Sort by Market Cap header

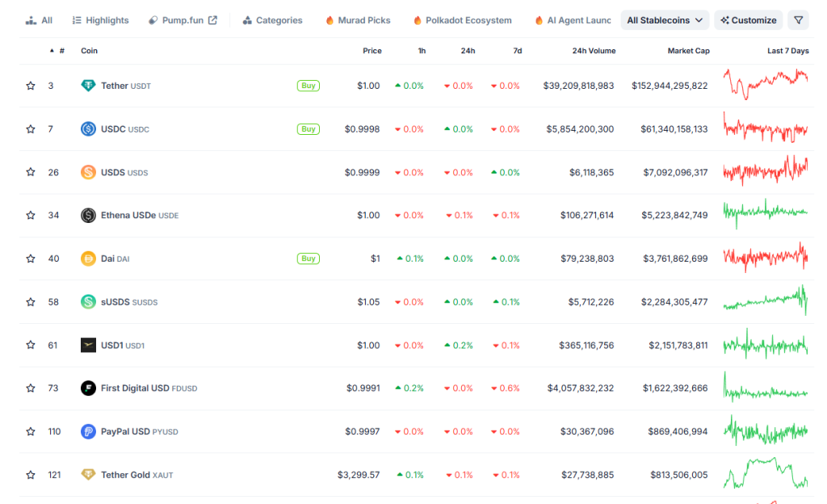(688, 51)
